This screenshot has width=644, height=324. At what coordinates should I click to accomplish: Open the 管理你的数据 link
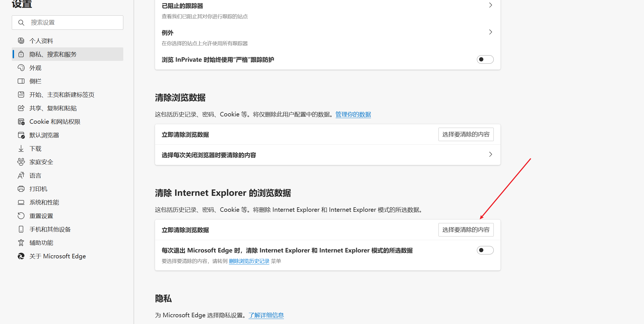click(353, 114)
